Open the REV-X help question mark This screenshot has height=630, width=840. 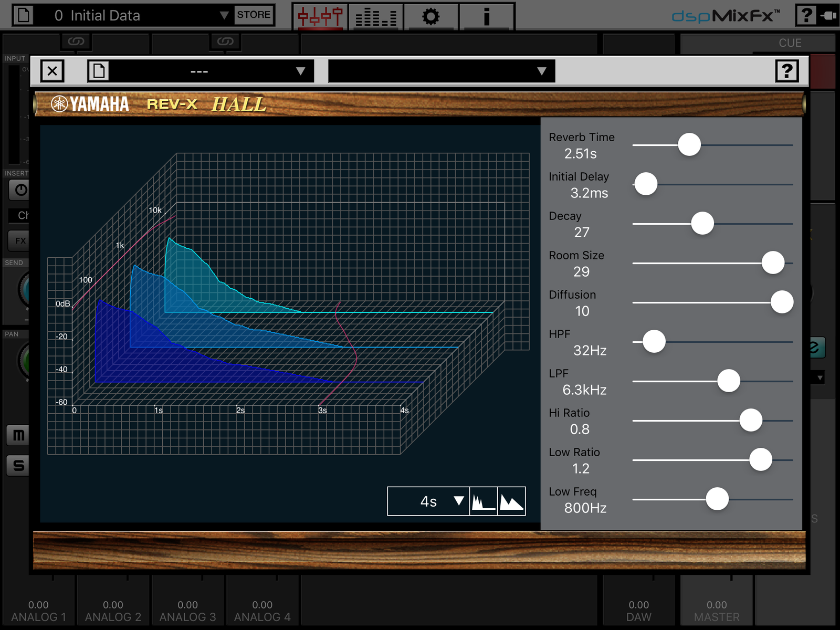(786, 71)
